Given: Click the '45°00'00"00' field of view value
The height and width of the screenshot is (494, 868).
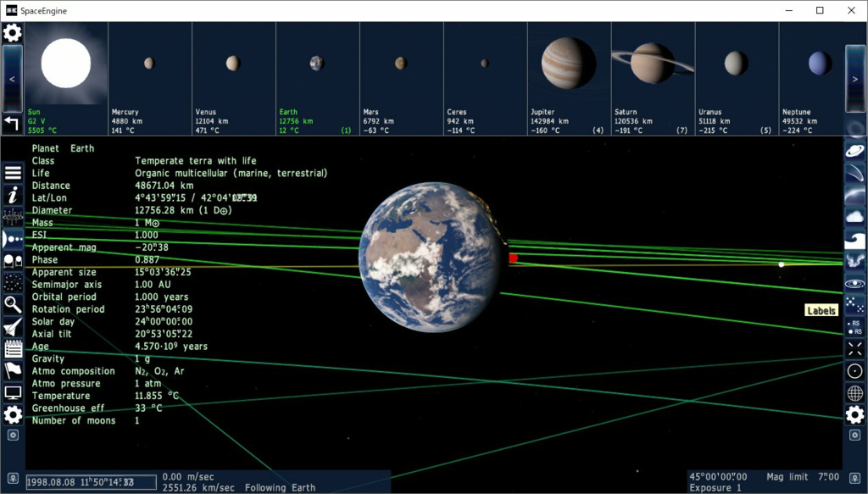Looking at the screenshot, I should pyautogui.click(x=718, y=477).
